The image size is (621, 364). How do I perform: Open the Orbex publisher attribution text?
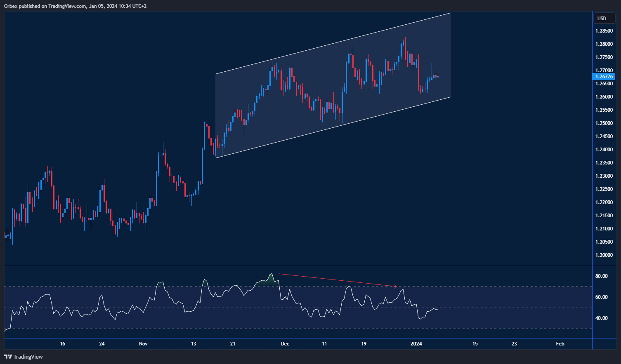[x=74, y=6]
